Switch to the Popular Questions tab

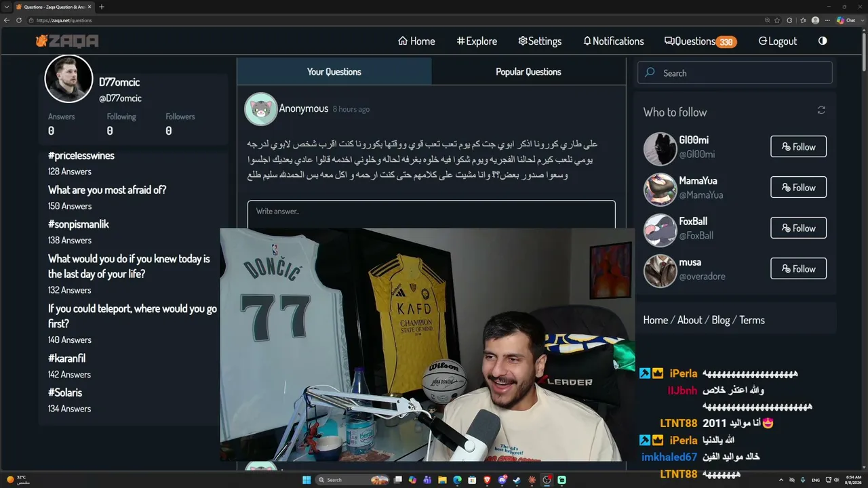coord(528,71)
